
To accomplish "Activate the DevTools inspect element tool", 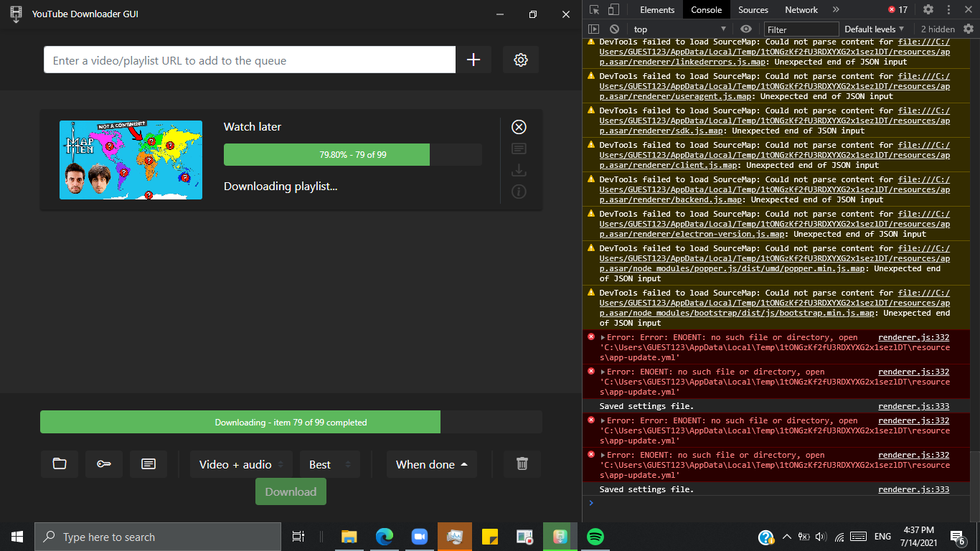I will 593,9.
